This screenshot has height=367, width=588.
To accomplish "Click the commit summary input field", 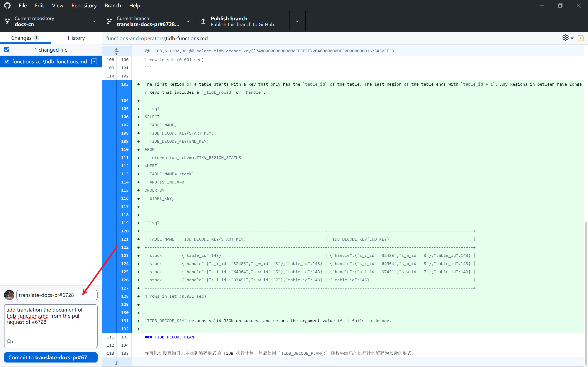I will coord(57,295).
